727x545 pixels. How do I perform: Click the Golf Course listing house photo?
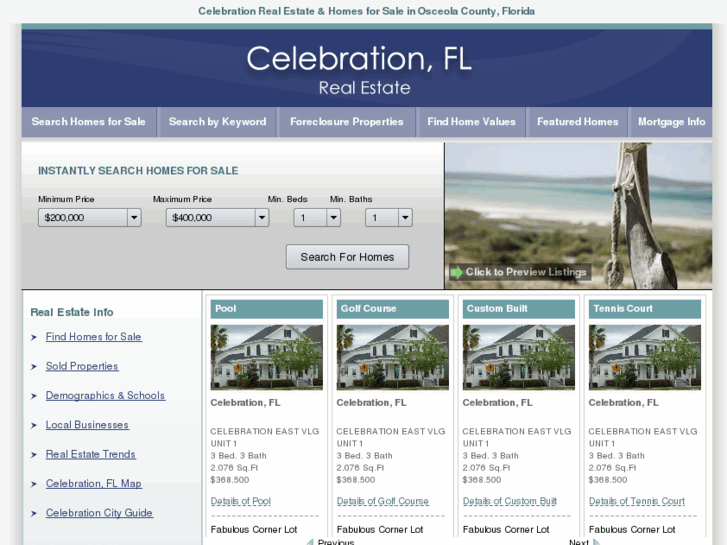tap(393, 357)
